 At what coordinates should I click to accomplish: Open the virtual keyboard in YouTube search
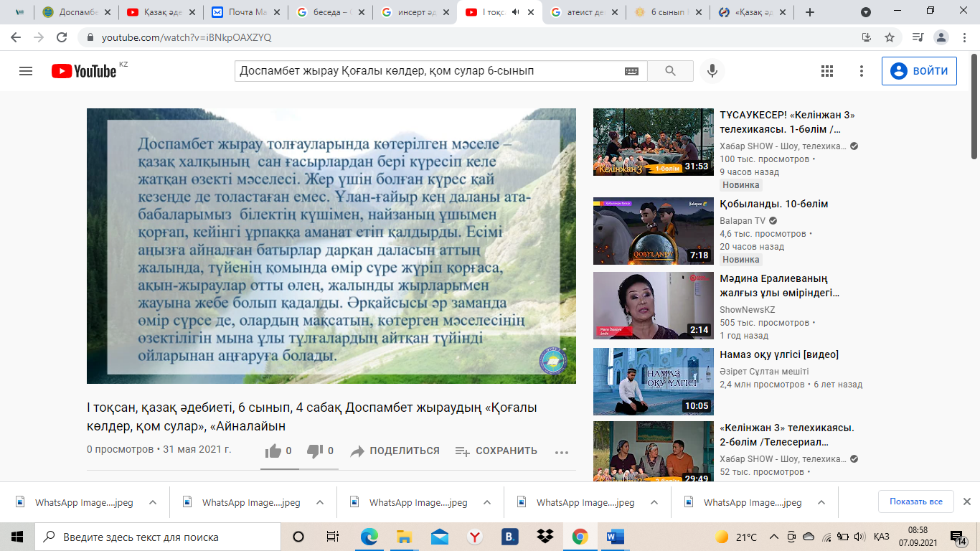pos(631,71)
